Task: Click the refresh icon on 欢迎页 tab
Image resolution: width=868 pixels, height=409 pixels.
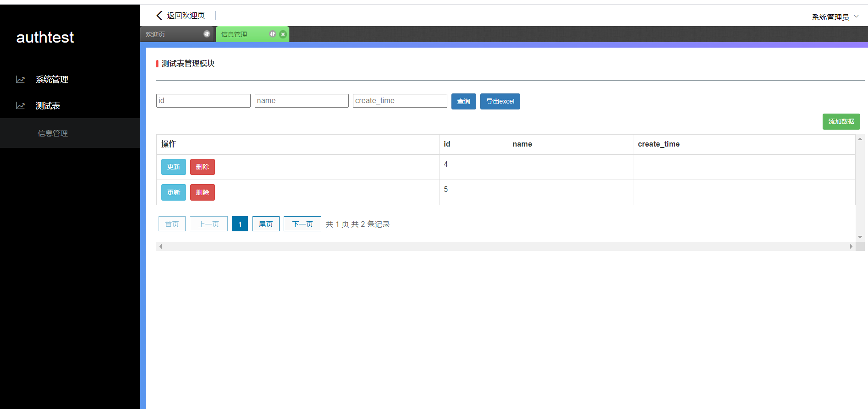Action: point(207,34)
